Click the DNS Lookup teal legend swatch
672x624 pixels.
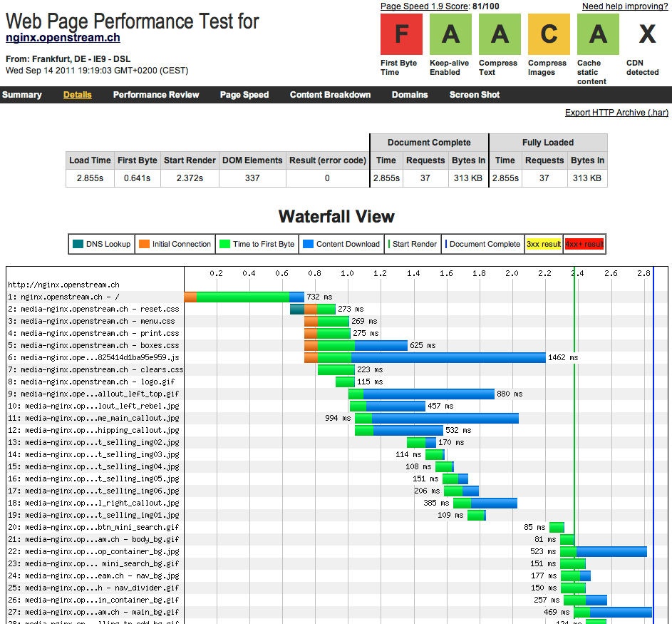[x=78, y=244]
